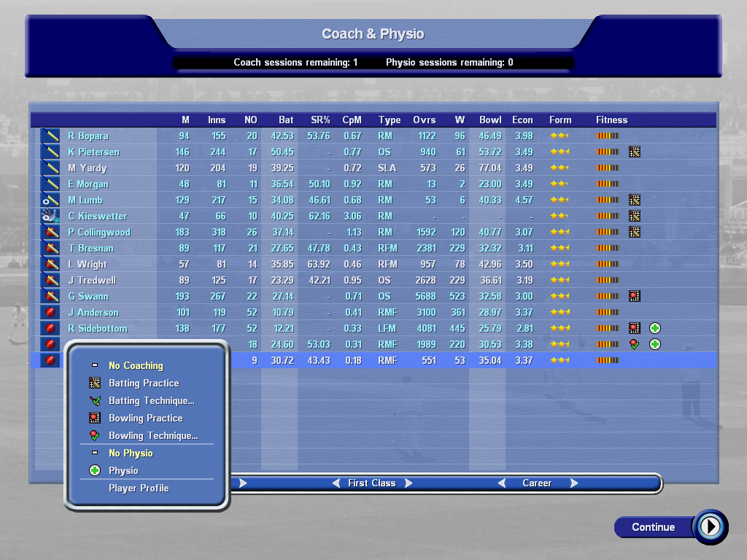Click the batsman icon beside R Bopara
The image size is (747, 560).
[50, 136]
